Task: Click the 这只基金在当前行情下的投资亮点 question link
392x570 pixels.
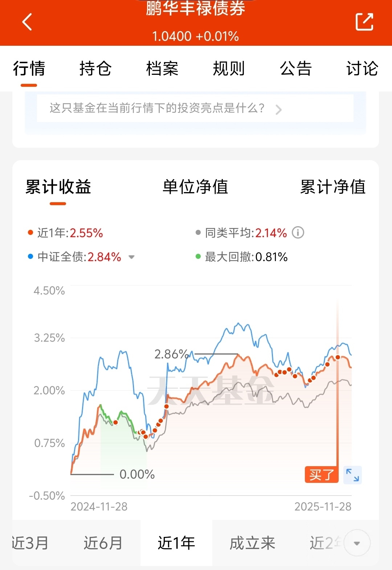Action: click(x=157, y=108)
